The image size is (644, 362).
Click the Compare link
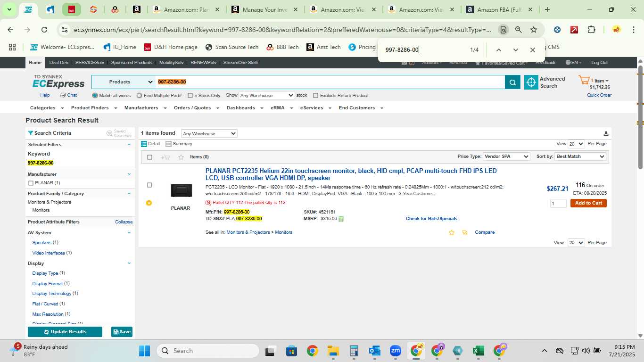click(485, 232)
